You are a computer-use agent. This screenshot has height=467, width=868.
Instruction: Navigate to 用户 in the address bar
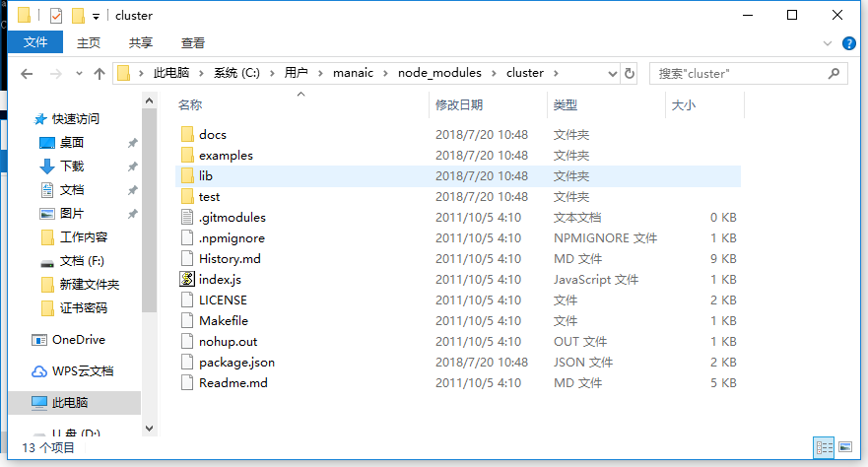tap(297, 73)
